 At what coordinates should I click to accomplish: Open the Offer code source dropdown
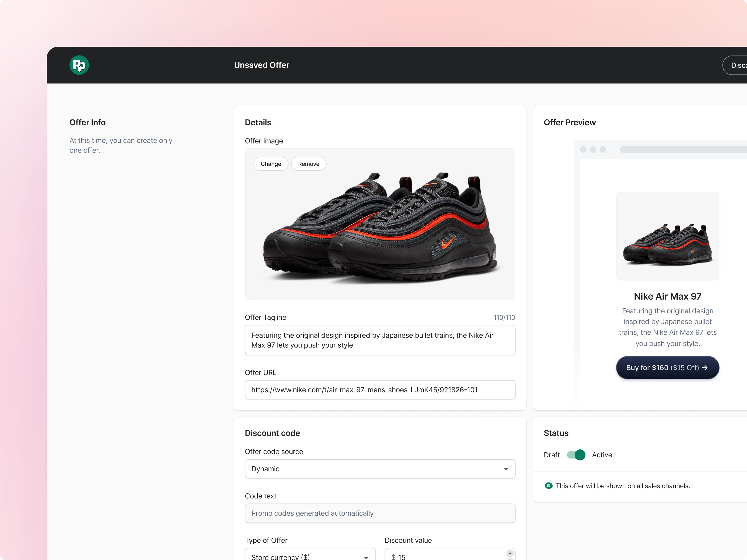[380, 469]
